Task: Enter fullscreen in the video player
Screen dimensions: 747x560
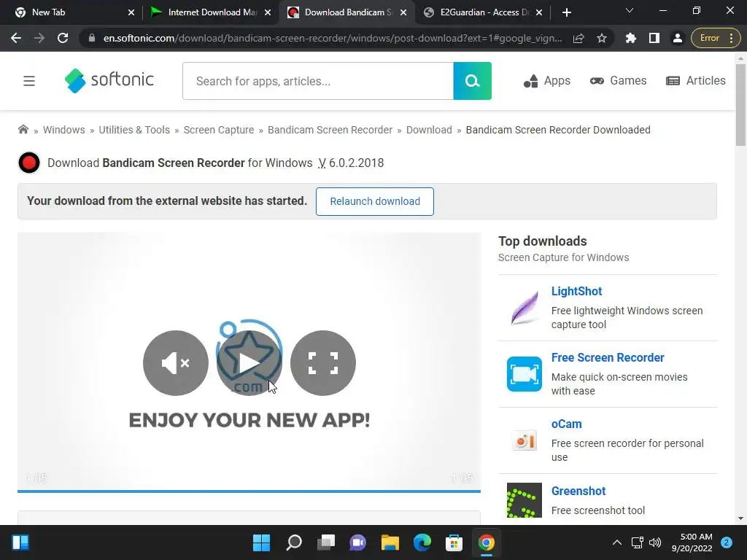Action: 323,363
